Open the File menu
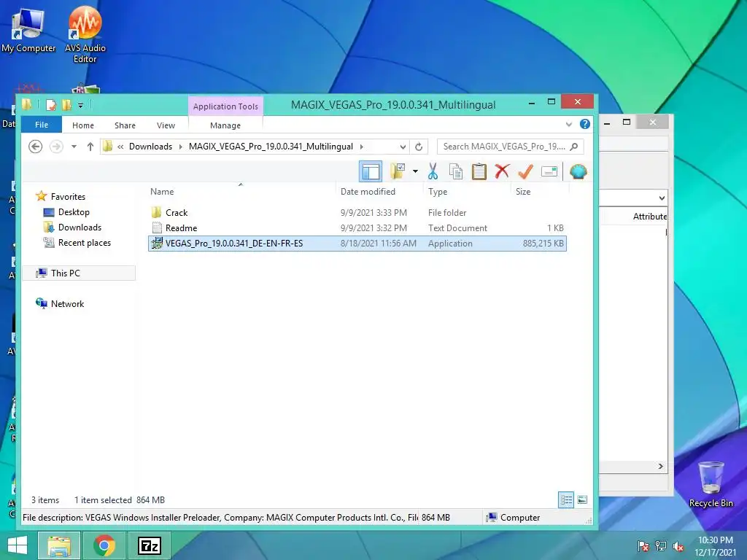This screenshot has height=560, width=747. click(42, 125)
